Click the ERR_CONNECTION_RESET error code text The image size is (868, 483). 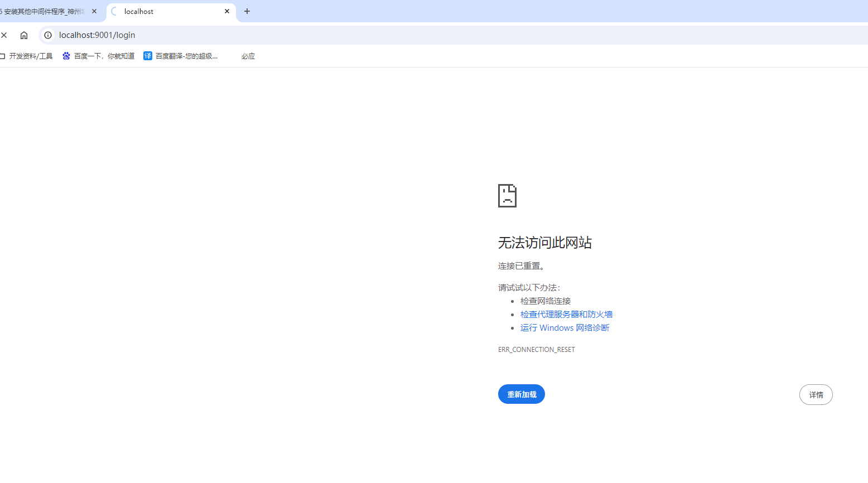pos(536,349)
